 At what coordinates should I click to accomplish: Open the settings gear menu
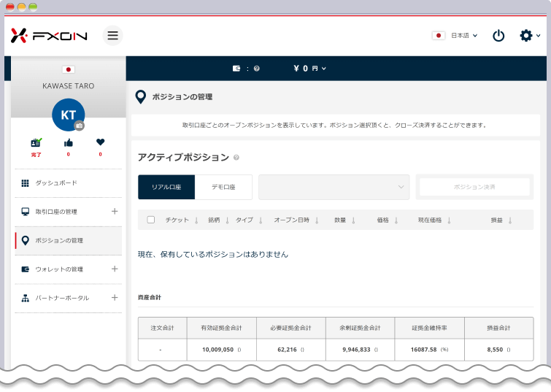[x=530, y=36]
